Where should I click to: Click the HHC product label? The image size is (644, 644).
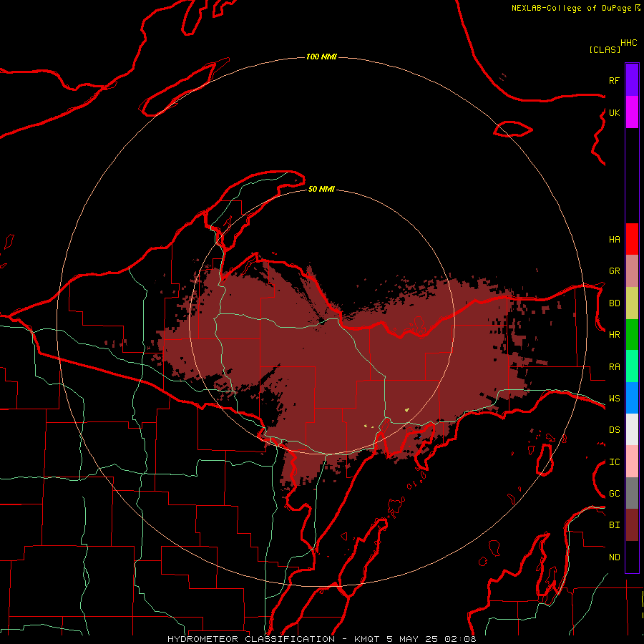pyautogui.click(x=629, y=43)
